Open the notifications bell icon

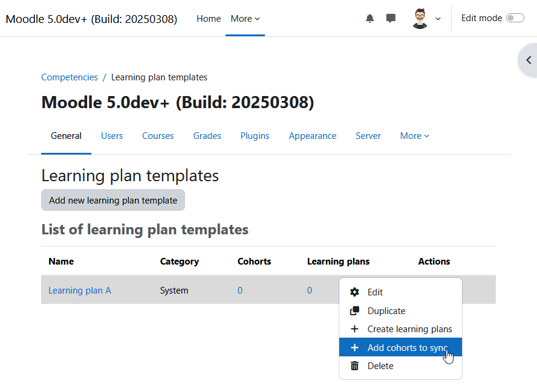[x=369, y=18]
